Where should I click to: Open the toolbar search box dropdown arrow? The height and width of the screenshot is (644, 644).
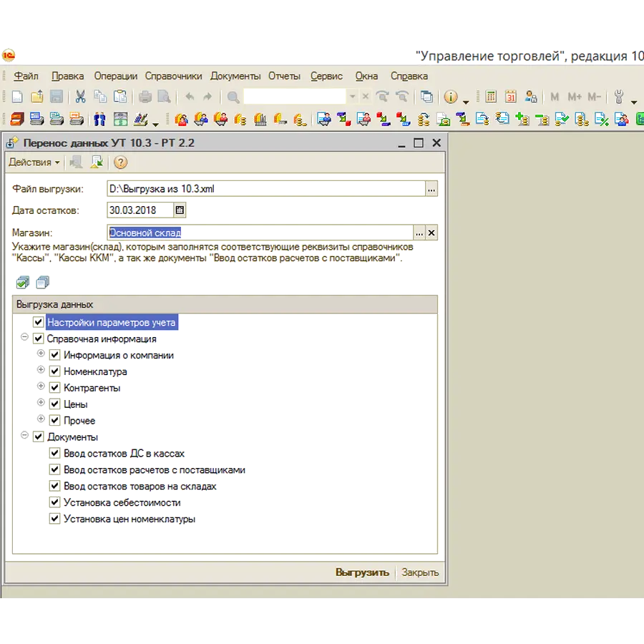point(352,97)
